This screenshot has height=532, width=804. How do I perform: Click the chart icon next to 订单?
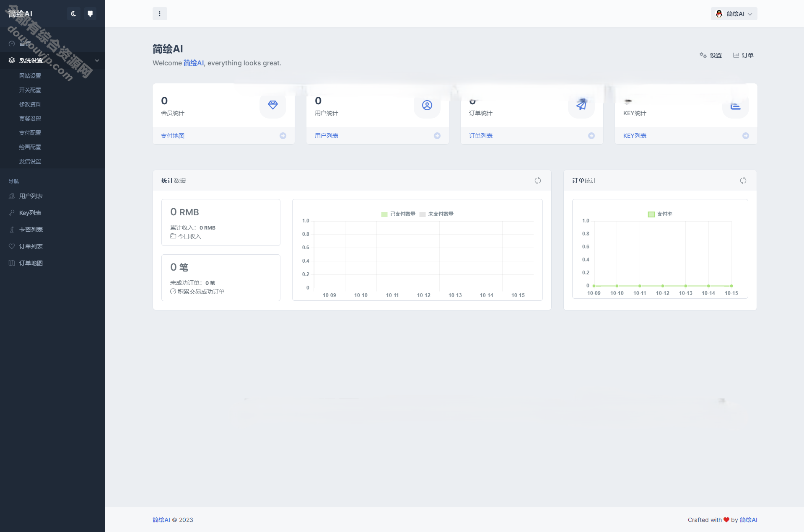coord(736,55)
